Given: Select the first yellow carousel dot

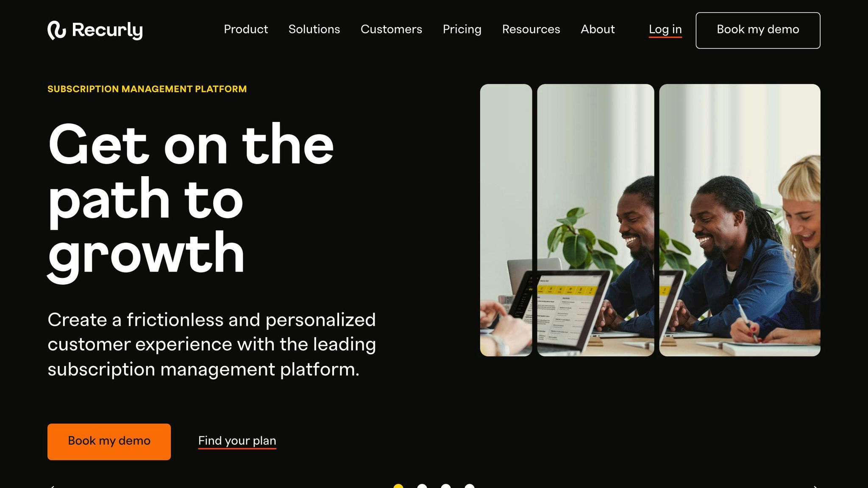Looking at the screenshot, I should (398, 486).
